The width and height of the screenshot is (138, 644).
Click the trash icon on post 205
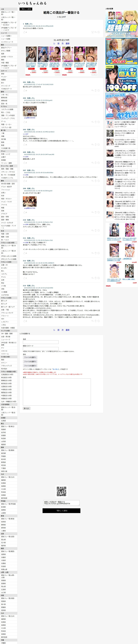(x=95, y=163)
